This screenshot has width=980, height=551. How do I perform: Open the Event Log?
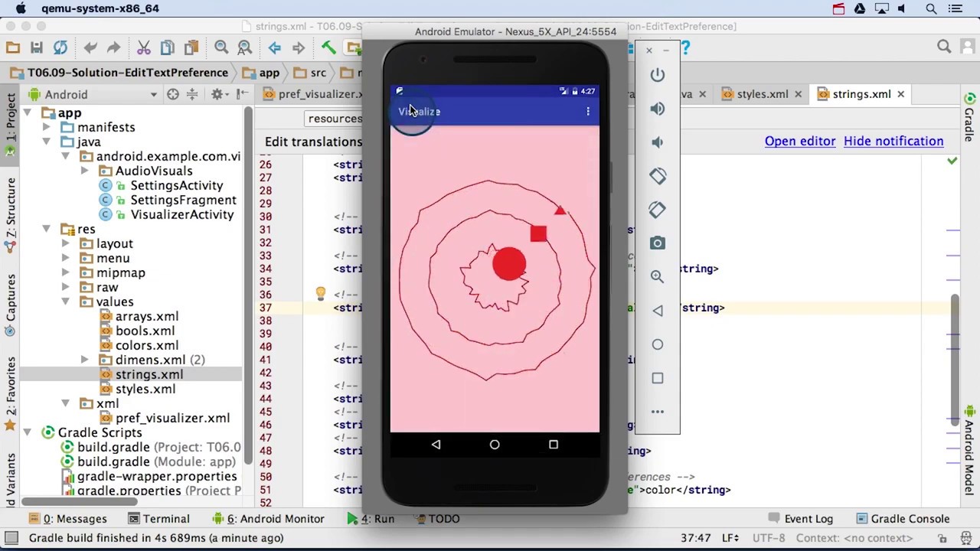[x=799, y=519]
